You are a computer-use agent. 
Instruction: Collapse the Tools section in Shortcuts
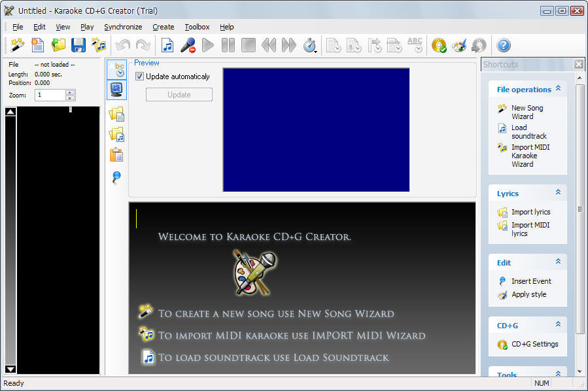coord(558,373)
